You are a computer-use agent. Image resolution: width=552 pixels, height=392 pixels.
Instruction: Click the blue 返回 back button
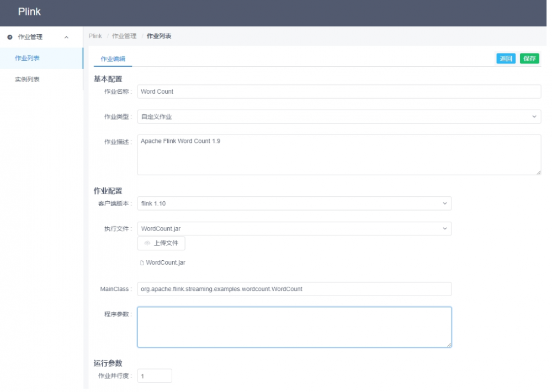(506, 58)
